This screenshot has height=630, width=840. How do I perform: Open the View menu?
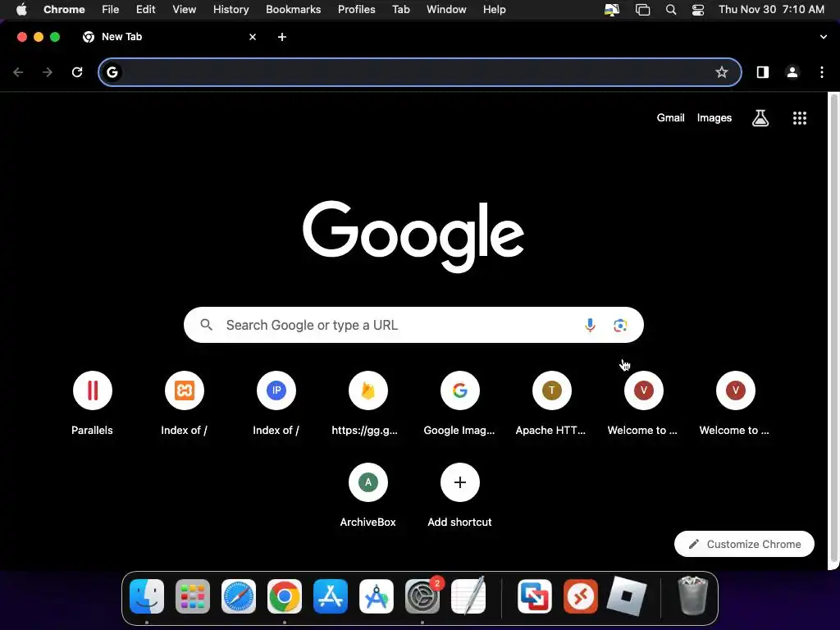[185, 10]
